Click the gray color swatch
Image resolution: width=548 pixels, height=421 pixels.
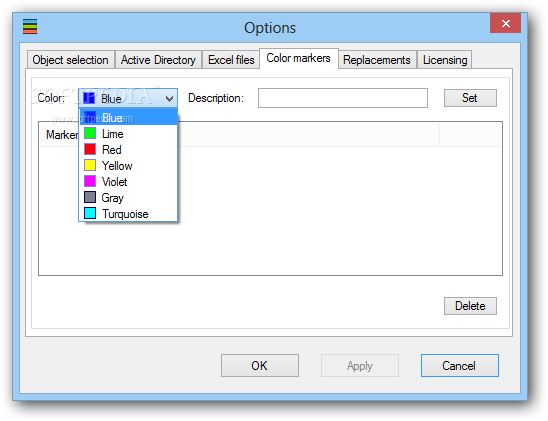pyautogui.click(x=90, y=197)
